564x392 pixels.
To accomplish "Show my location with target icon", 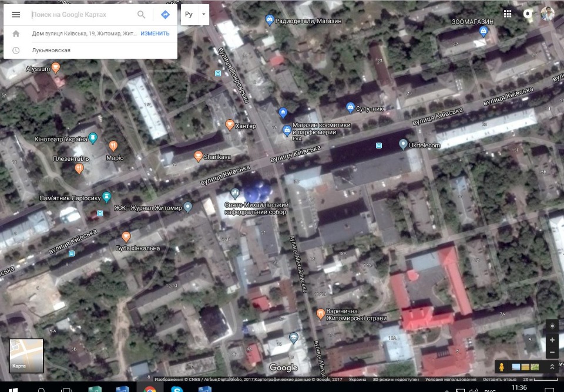I will tap(551, 326).
